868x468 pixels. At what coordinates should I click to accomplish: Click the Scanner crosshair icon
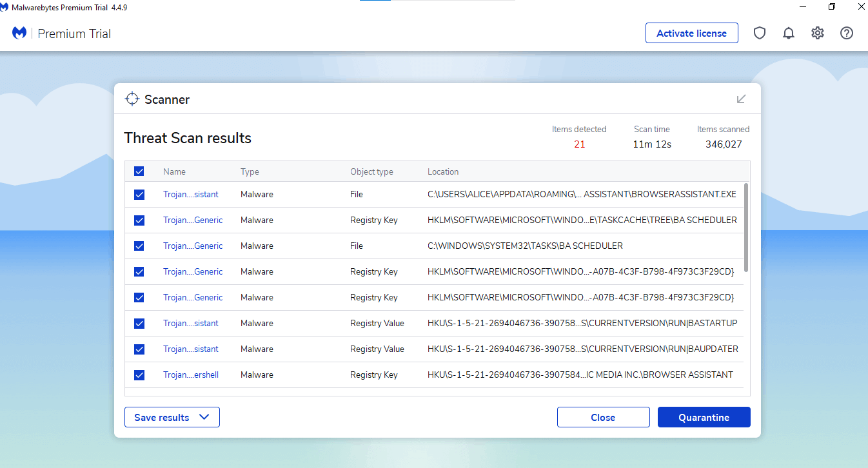click(x=132, y=99)
